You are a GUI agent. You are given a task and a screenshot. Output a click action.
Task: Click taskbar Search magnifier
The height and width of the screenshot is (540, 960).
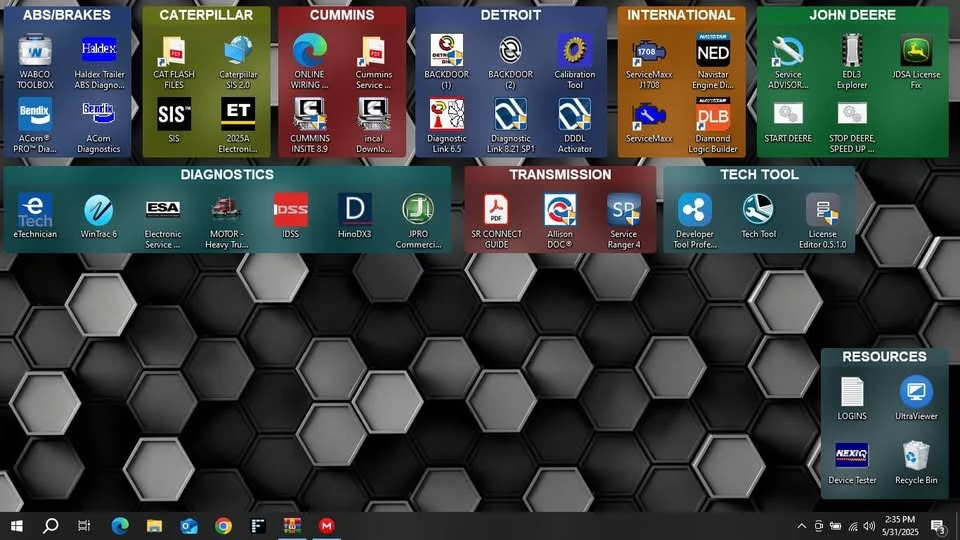51,525
